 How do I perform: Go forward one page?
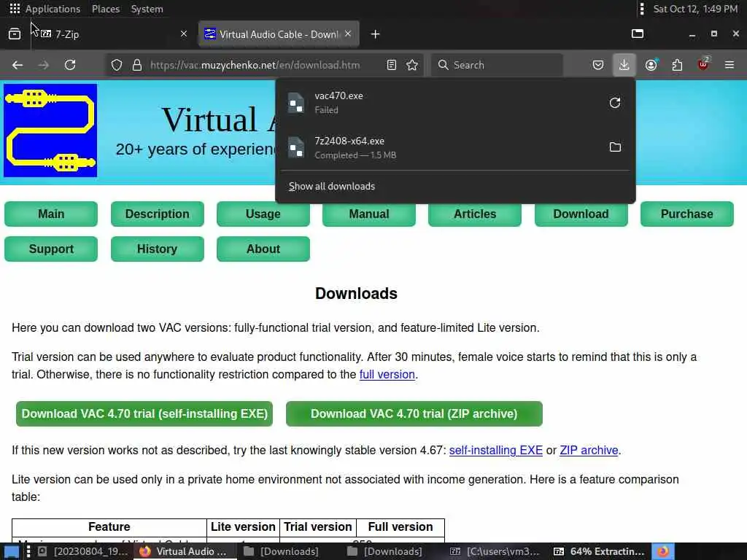pos(43,65)
